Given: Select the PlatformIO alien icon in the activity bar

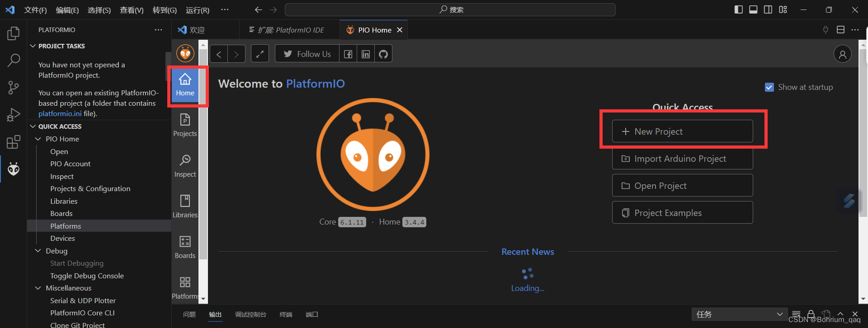Looking at the screenshot, I should coord(14,169).
